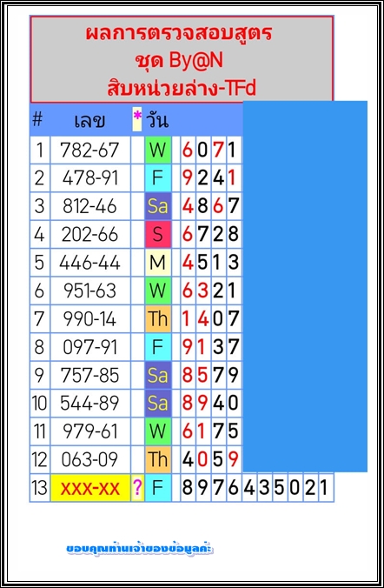
Task: Click the number cell '782-67'
Action: 89,150
